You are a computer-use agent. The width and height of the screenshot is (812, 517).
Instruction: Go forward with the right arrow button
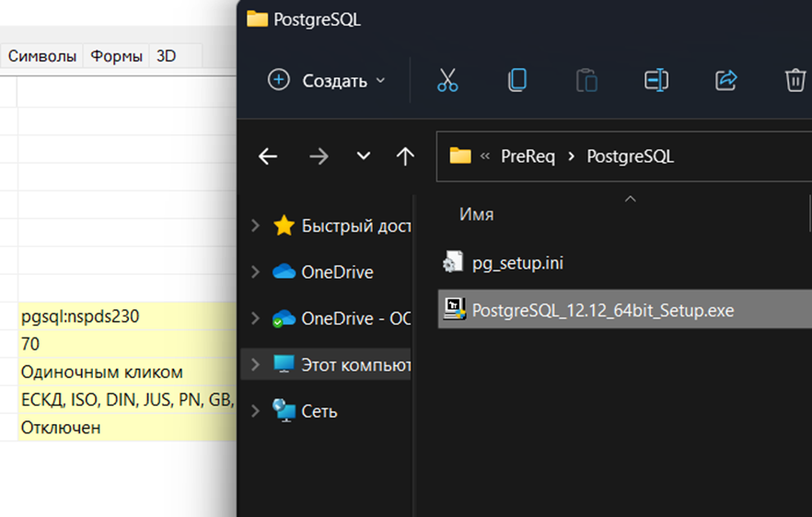(319, 156)
